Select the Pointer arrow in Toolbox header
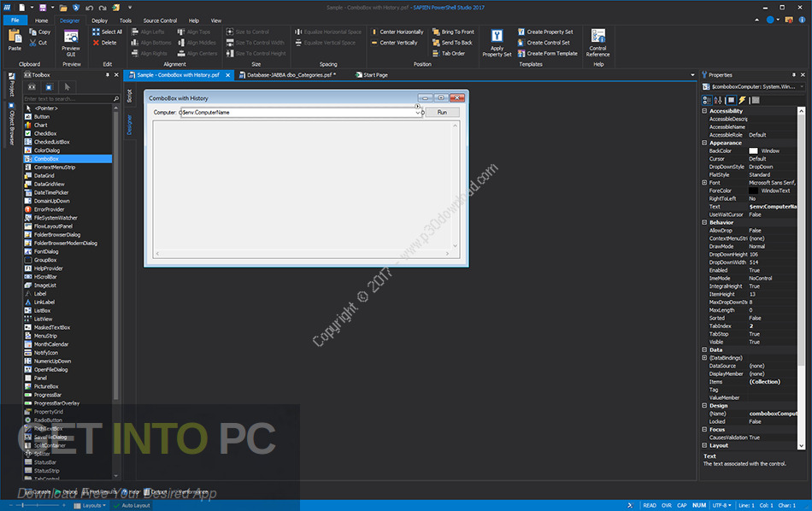 tap(67, 86)
